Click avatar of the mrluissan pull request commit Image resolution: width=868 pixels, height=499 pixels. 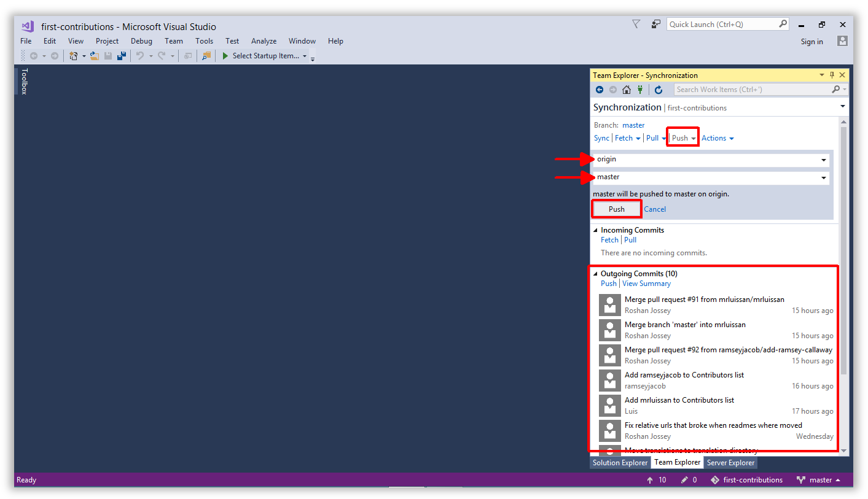click(x=609, y=304)
